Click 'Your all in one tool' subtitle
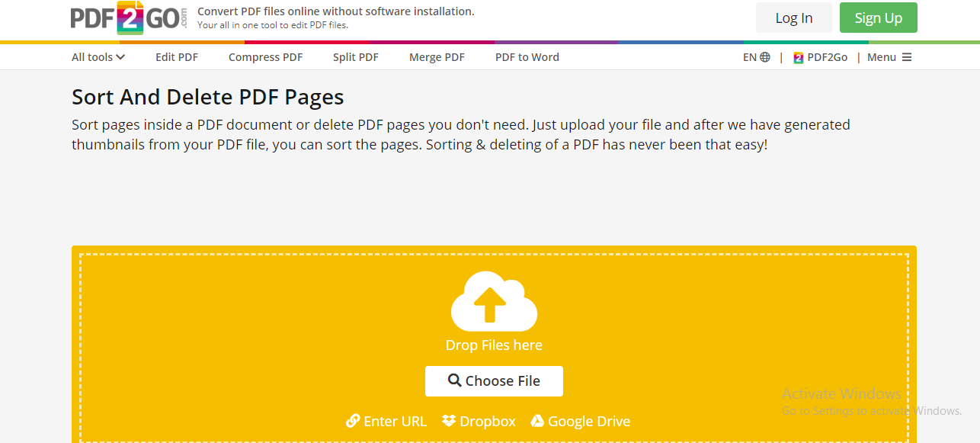 point(273,25)
